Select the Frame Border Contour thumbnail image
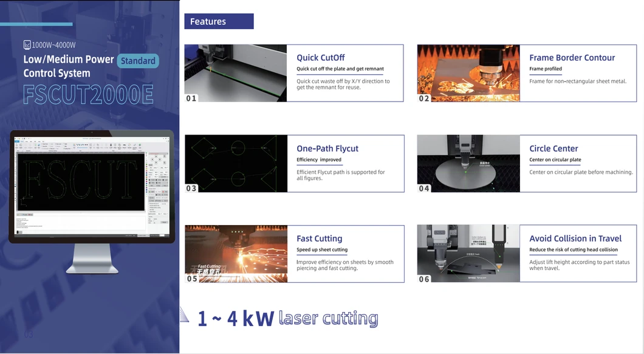This screenshot has height=354, width=644. [x=468, y=73]
